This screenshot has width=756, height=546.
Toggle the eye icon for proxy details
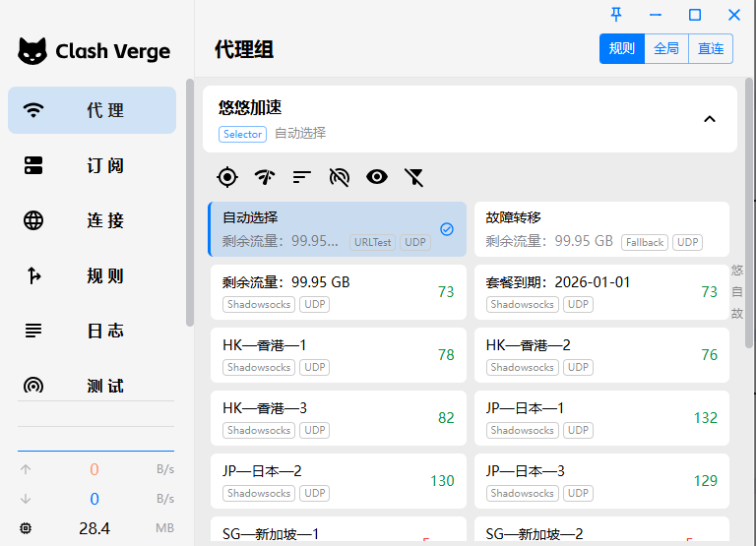pos(376,177)
